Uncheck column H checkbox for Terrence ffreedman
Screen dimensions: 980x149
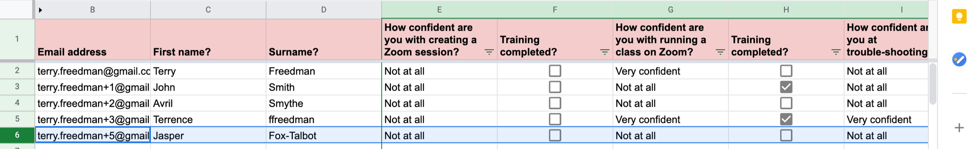[x=786, y=119]
